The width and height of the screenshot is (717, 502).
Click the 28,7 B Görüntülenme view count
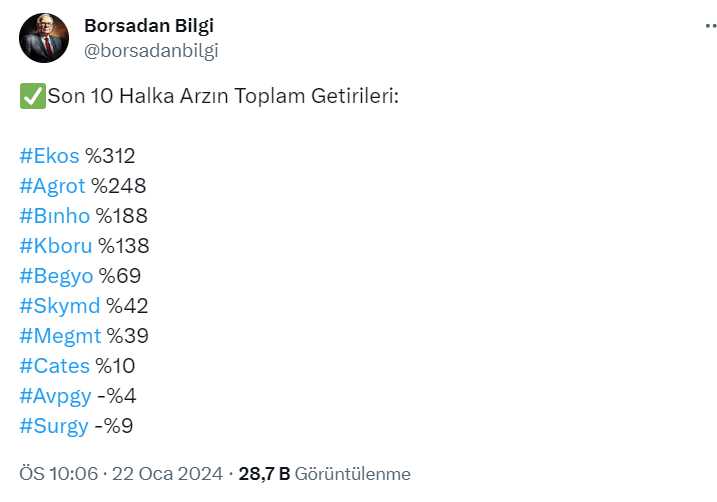point(324,474)
